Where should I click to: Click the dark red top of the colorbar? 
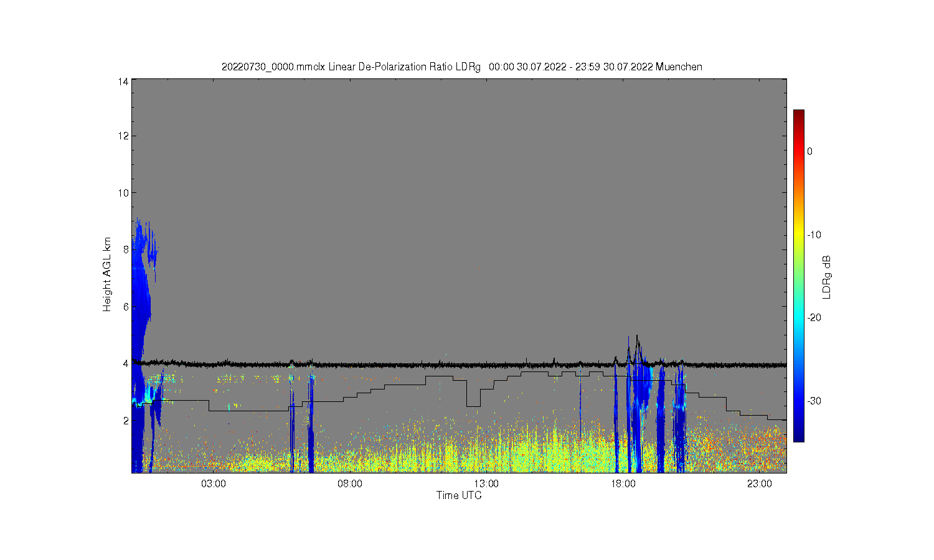(x=798, y=115)
